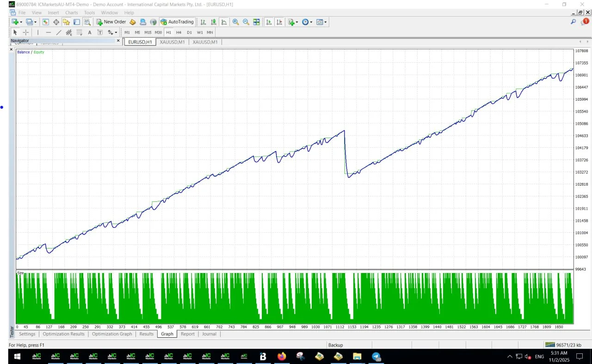
Task: Close the Navigator panel
Action: coord(118,41)
